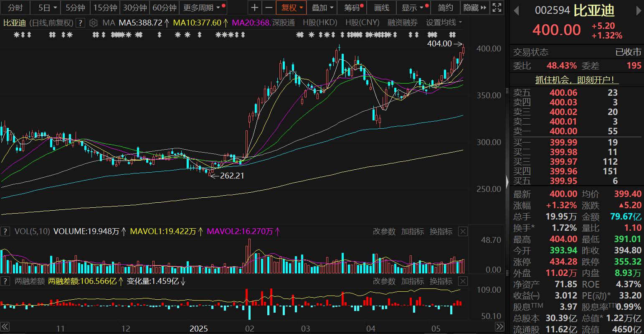Click 卖一 ask price 400.00 row

click(x=577, y=131)
